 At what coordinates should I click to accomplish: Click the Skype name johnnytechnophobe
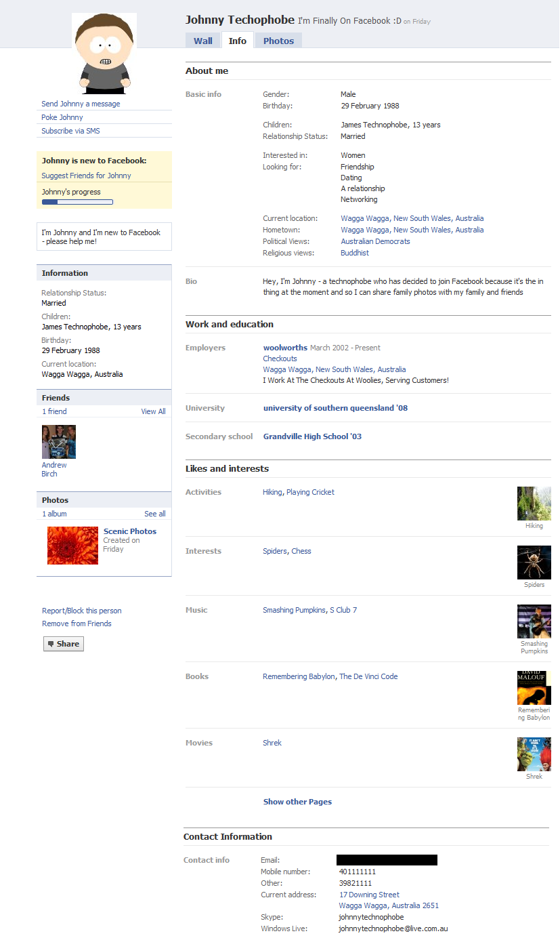tap(372, 917)
